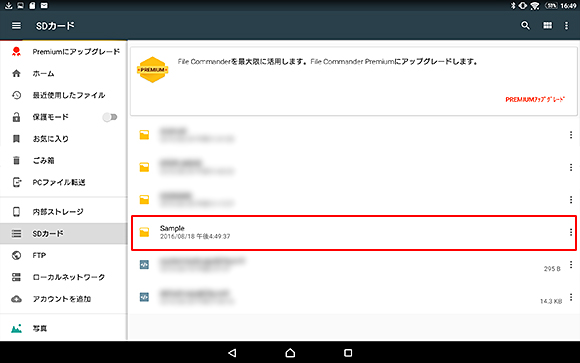Tap the File Commander premium banner text

327,62
